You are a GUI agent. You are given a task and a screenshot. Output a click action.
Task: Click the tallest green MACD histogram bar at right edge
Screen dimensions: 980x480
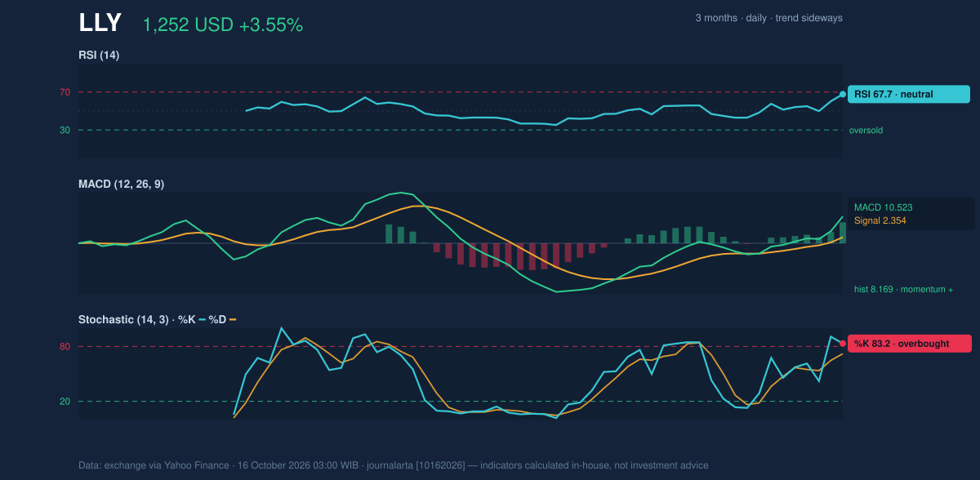(842, 233)
